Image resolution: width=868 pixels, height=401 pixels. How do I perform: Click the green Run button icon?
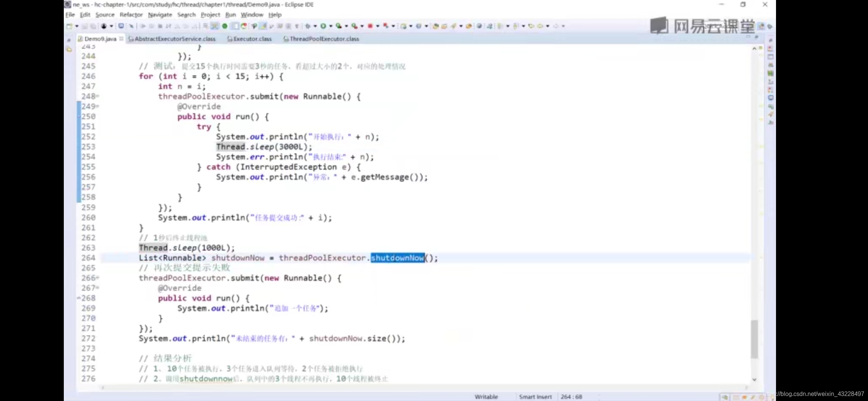pos(323,26)
